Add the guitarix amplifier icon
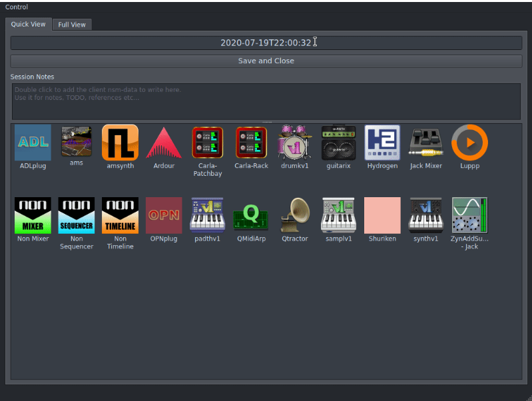Image resolution: width=532 pixels, height=401 pixels. pyautogui.click(x=339, y=143)
